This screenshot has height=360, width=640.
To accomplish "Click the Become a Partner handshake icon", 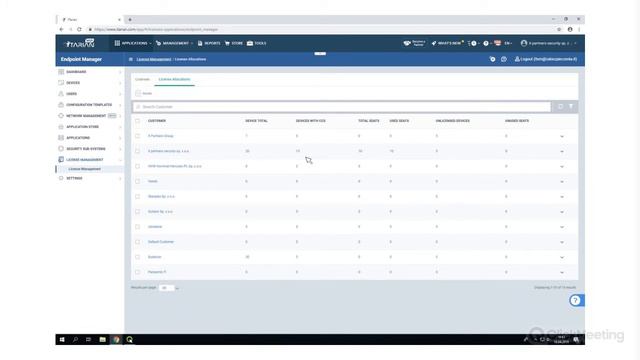I will (407, 43).
